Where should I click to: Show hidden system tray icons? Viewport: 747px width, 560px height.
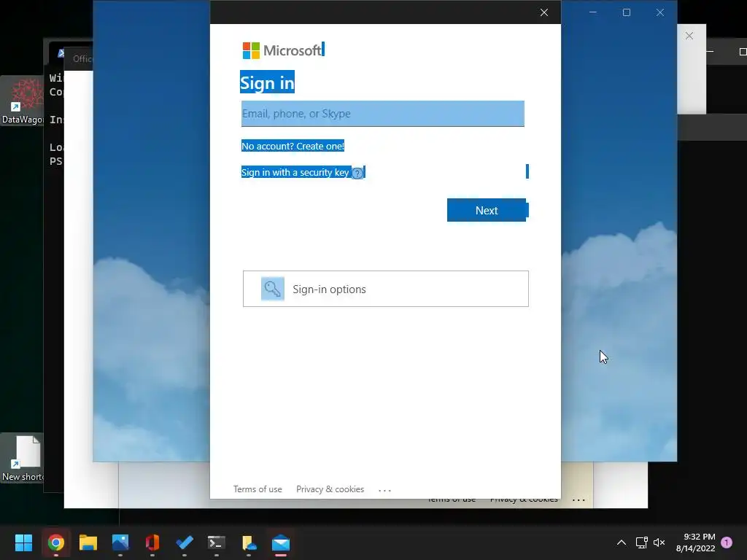coord(622,542)
